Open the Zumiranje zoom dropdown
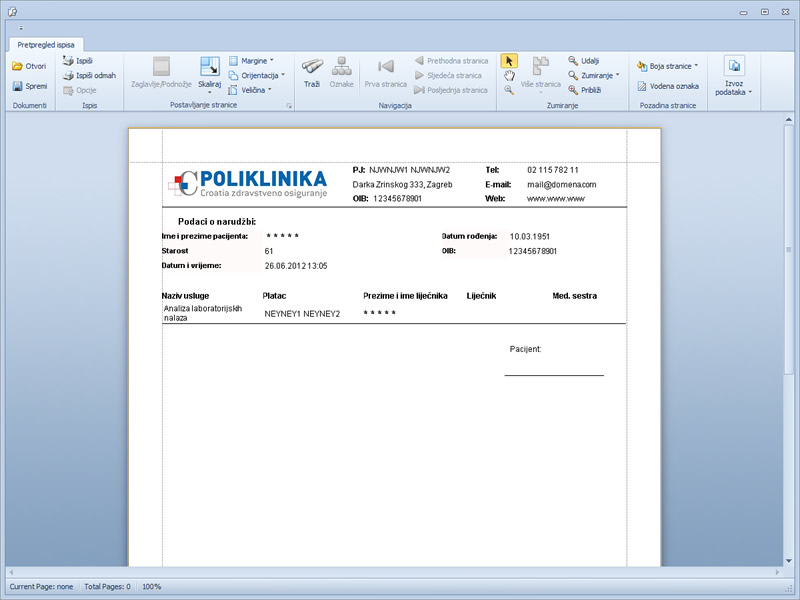This screenshot has width=800, height=600. (594, 76)
